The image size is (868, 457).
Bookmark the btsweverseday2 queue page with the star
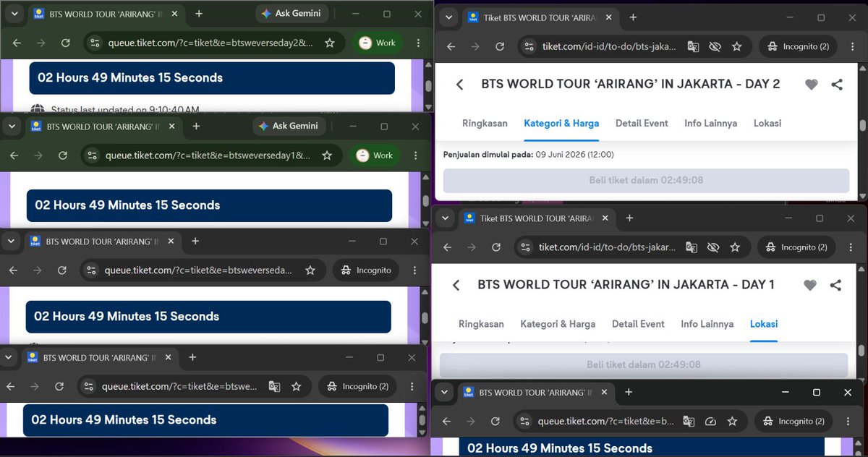tap(330, 43)
